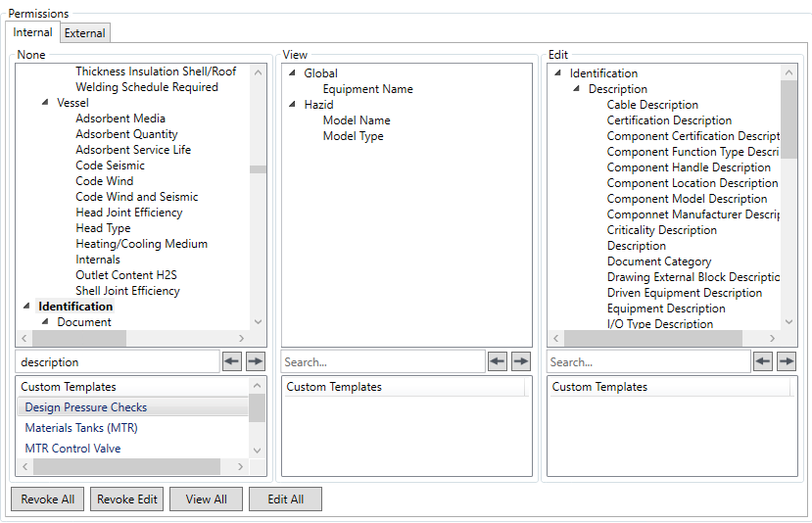
Task: Click next-result arrow beside the description search
Action: pos(256,361)
